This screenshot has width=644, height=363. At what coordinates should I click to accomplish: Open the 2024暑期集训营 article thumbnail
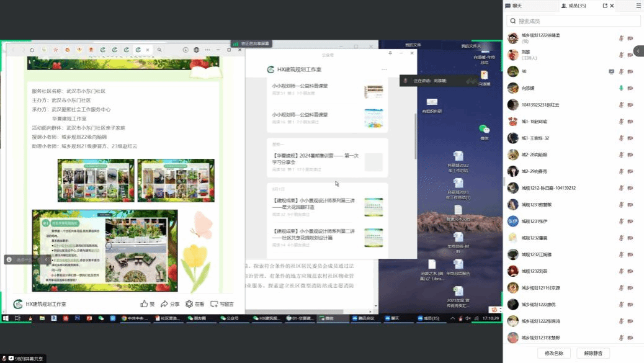pos(373,162)
